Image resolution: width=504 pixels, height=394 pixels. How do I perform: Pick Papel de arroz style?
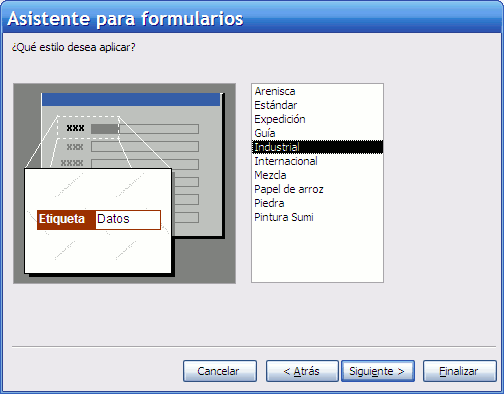317,189
